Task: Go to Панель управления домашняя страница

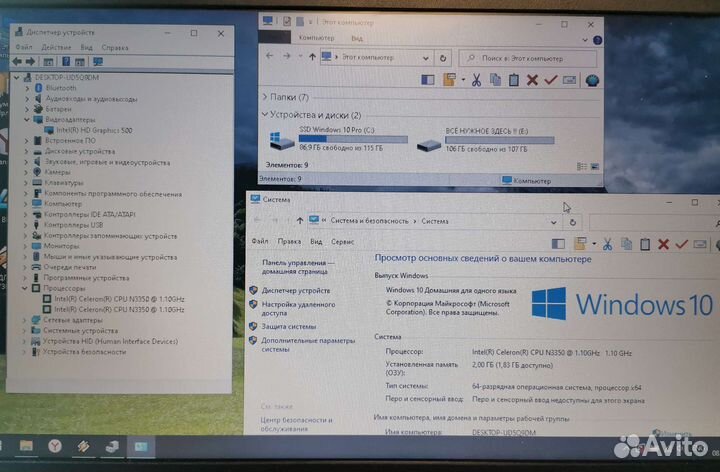Action: click(298, 267)
